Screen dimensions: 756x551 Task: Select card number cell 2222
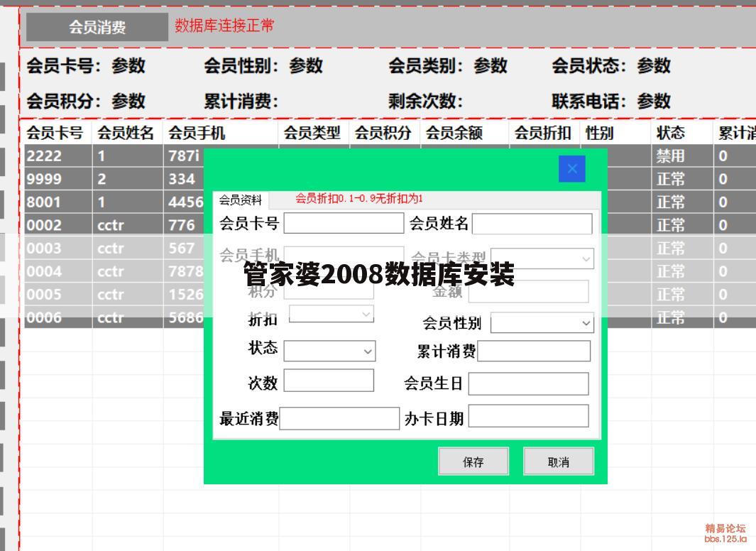pyautogui.click(x=58, y=156)
